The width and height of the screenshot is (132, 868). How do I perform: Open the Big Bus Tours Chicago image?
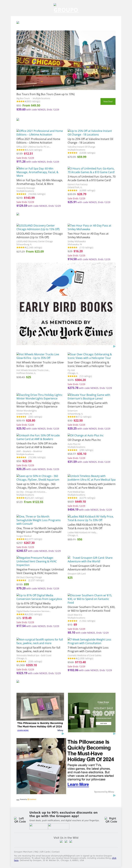[66, 60]
